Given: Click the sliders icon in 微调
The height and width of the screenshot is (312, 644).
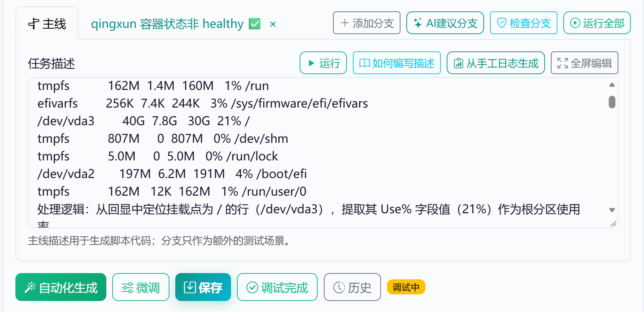Looking at the screenshot, I should 128,288.
